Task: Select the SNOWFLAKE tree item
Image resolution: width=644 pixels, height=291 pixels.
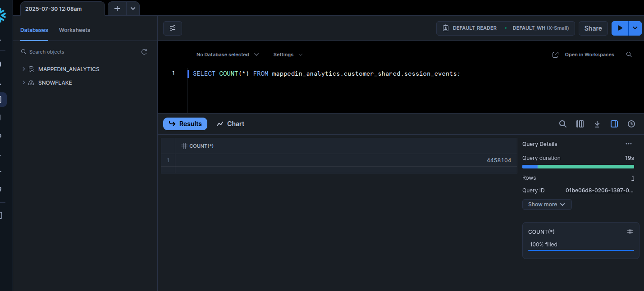Action: (x=55, y=83)
